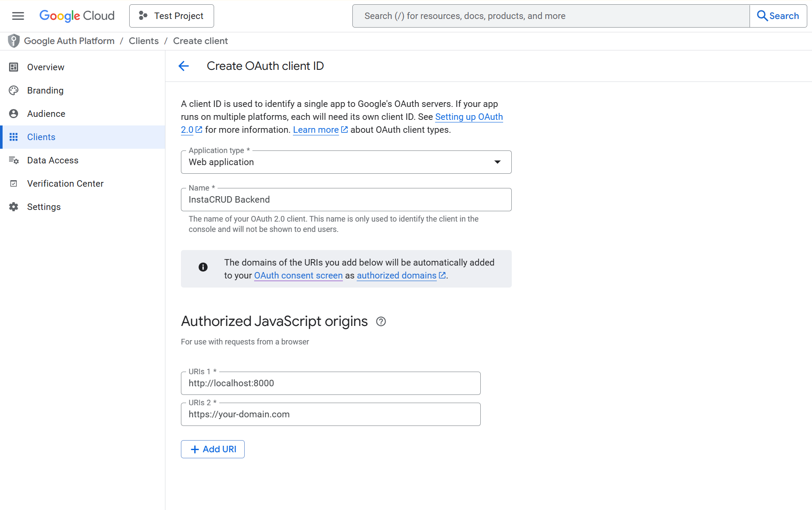Click the Google Auth Platform shield icon
Screen dimensions: 812x510
point(13,41)
